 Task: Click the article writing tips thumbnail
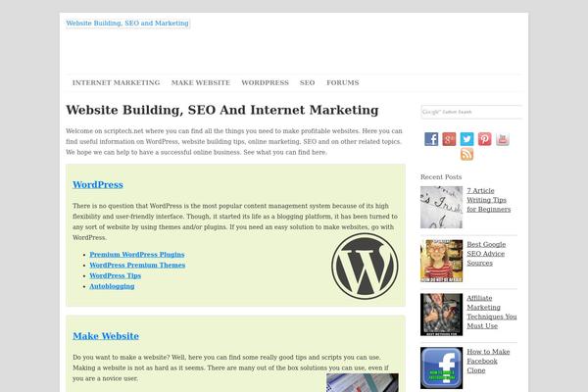(441, 207)
